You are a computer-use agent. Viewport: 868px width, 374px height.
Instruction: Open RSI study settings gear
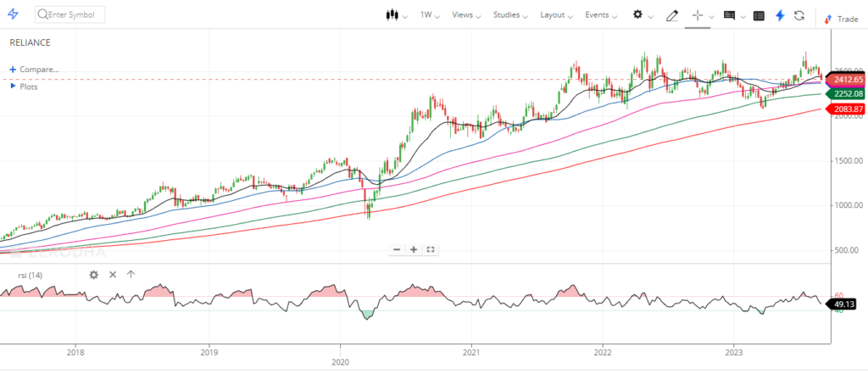[x=93, y=274]
